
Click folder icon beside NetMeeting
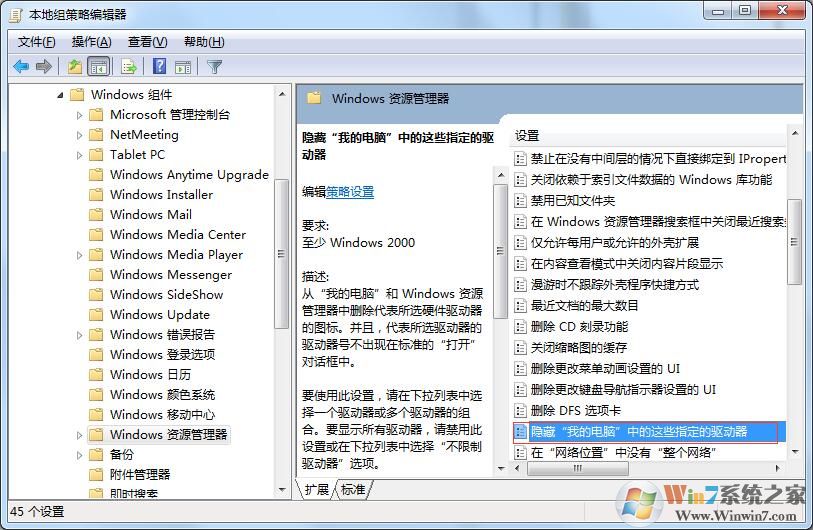(96, 135)
